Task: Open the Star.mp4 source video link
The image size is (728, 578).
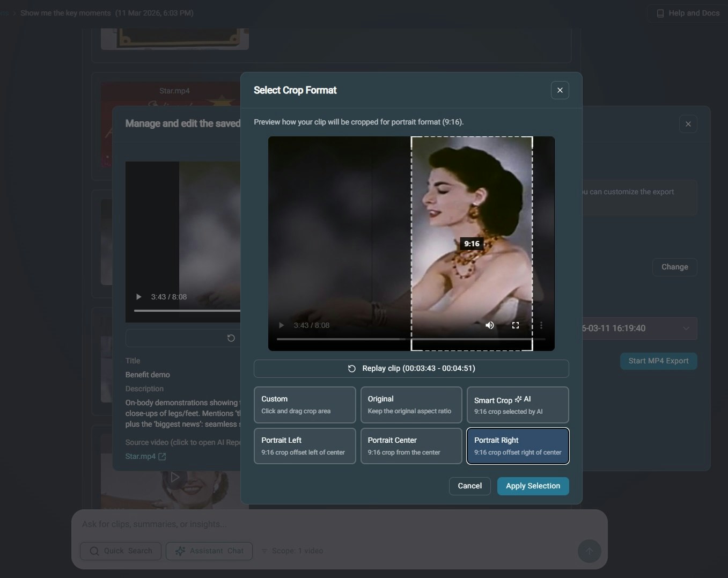Action: (x=140, y=456)
